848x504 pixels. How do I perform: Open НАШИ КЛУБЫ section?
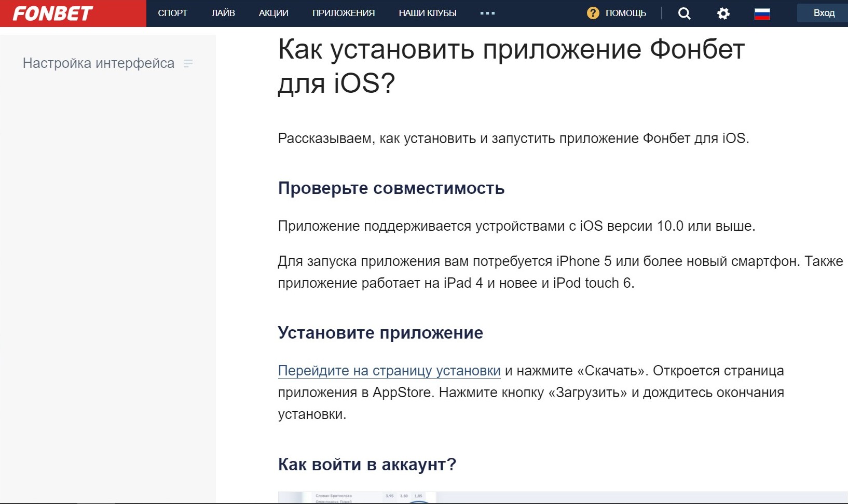tap(428, 13)
